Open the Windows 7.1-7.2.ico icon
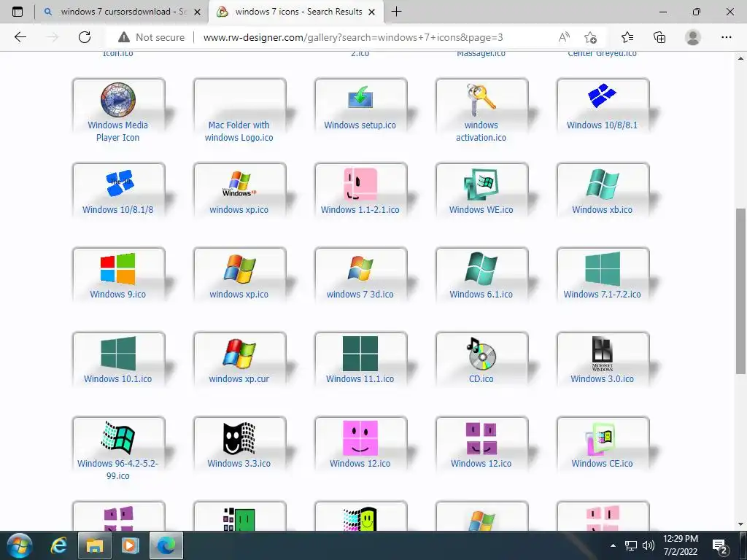Screen dimensions: 747x560 pyautogui.click(x=603, y=268)
